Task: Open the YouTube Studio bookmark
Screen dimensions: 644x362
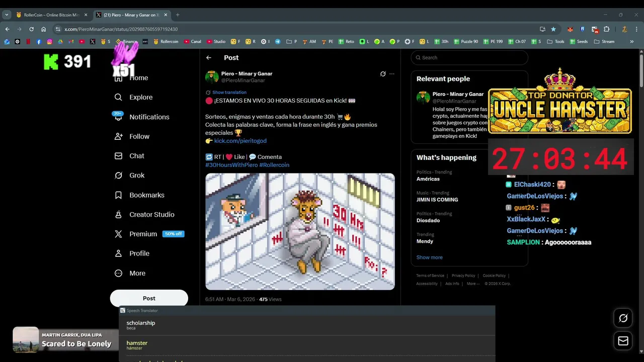Action: [x=216, y=42]
